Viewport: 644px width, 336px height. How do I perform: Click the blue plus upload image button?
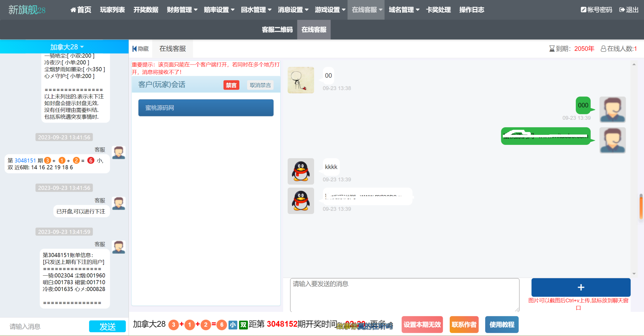click(580, 287)
